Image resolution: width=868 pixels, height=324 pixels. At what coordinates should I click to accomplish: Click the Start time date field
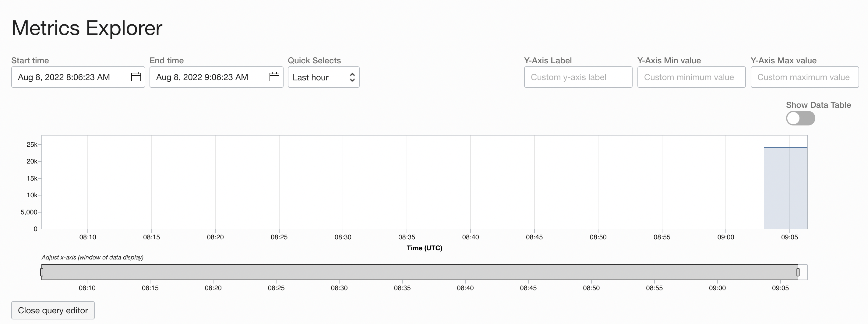coord(78,77)
